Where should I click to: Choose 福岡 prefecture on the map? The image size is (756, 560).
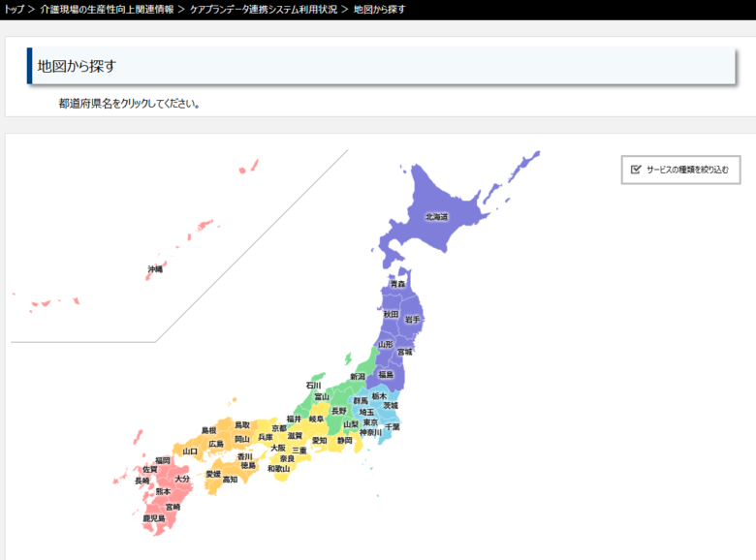(163, 460)
